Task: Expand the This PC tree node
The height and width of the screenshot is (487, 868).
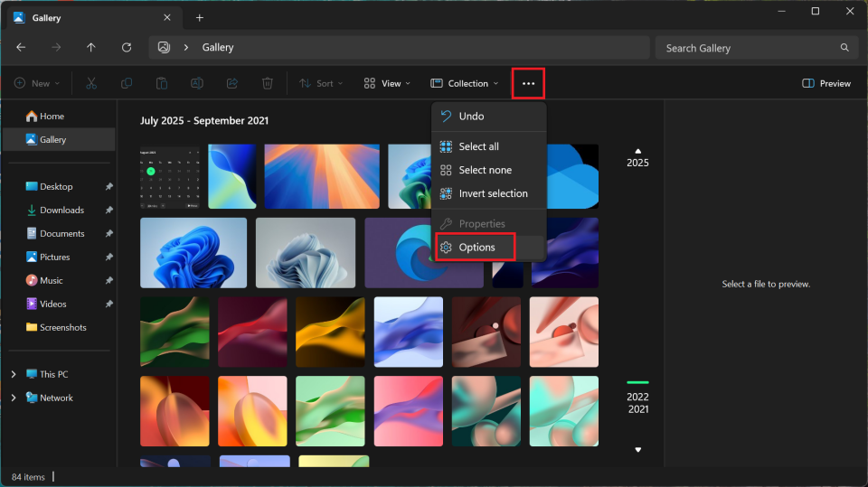Action: (x=14, y=374)
